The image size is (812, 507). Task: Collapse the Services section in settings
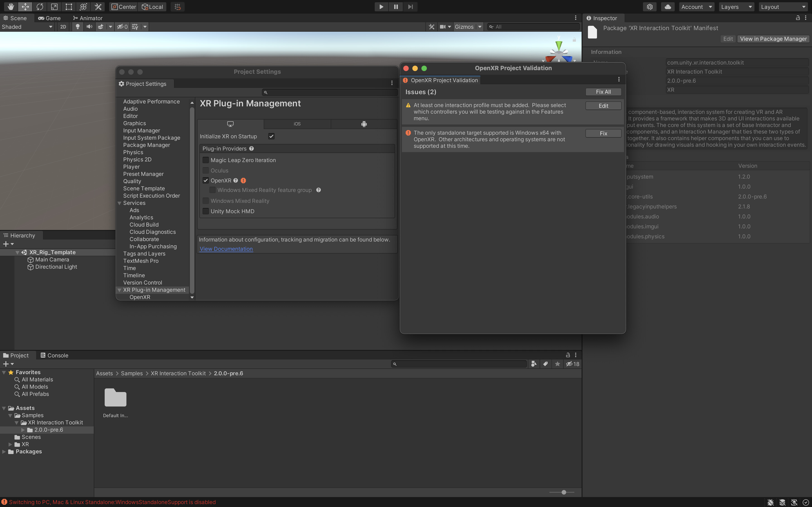point(119,203)
